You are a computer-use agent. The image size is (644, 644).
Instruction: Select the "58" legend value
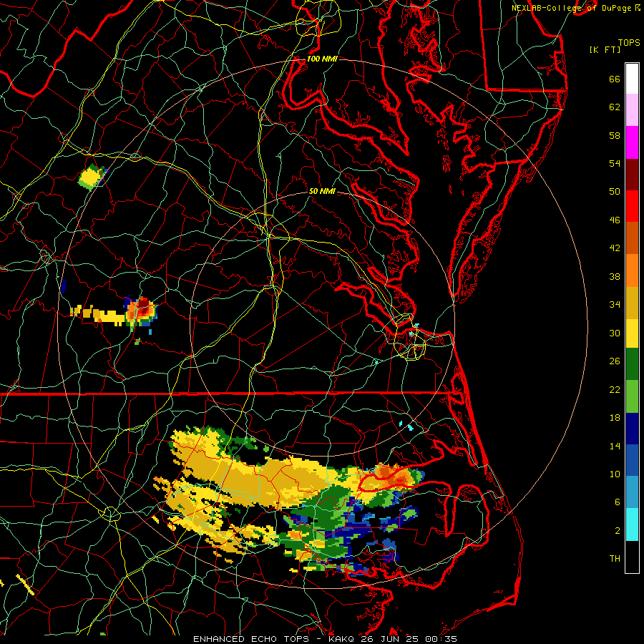(x=615, y=135)
